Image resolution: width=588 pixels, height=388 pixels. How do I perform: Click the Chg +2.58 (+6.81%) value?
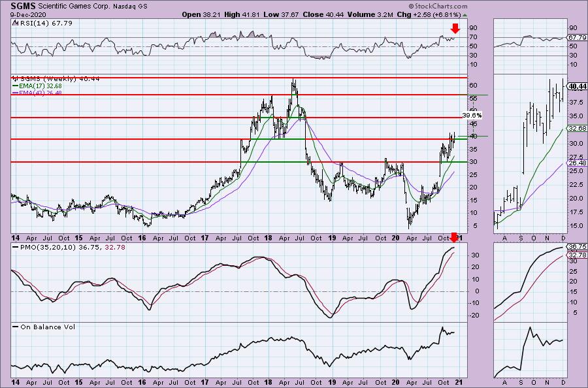coord(429,14)
